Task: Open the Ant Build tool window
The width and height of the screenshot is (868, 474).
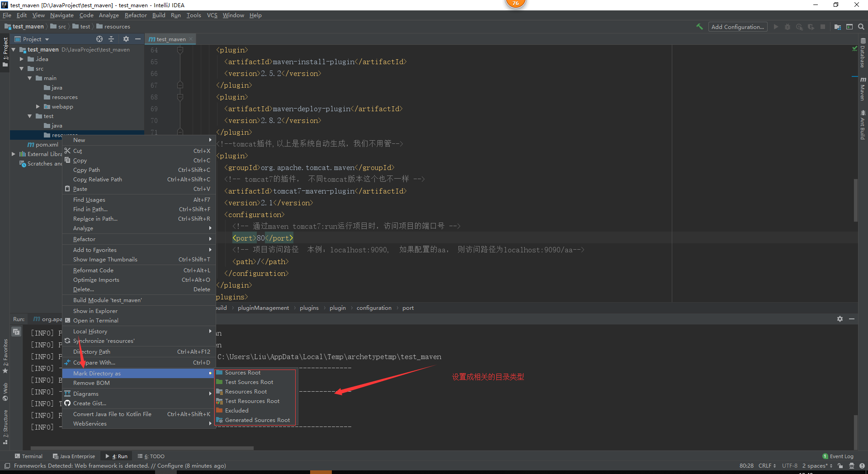Action: (863, 125)
